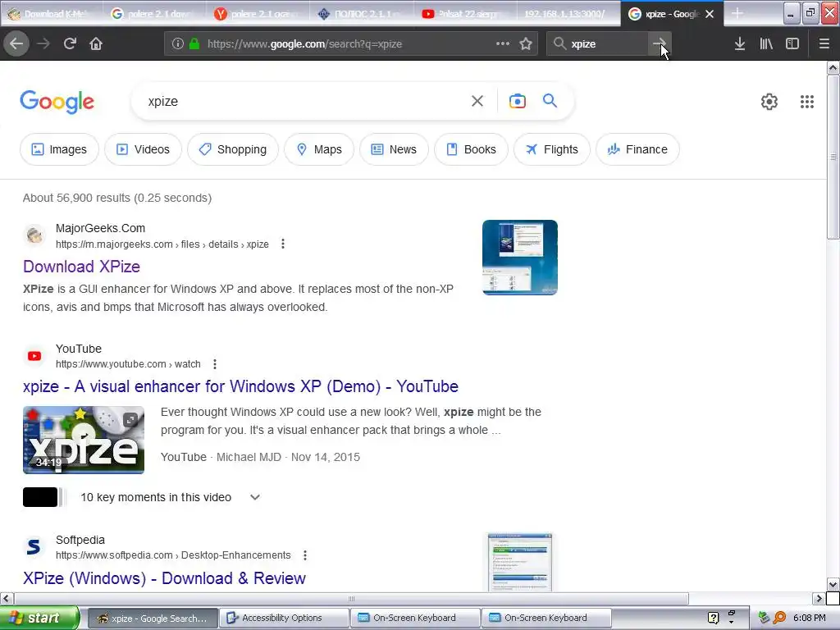Open more options for MajorGeeks result
840x630 pixels.
283,244
